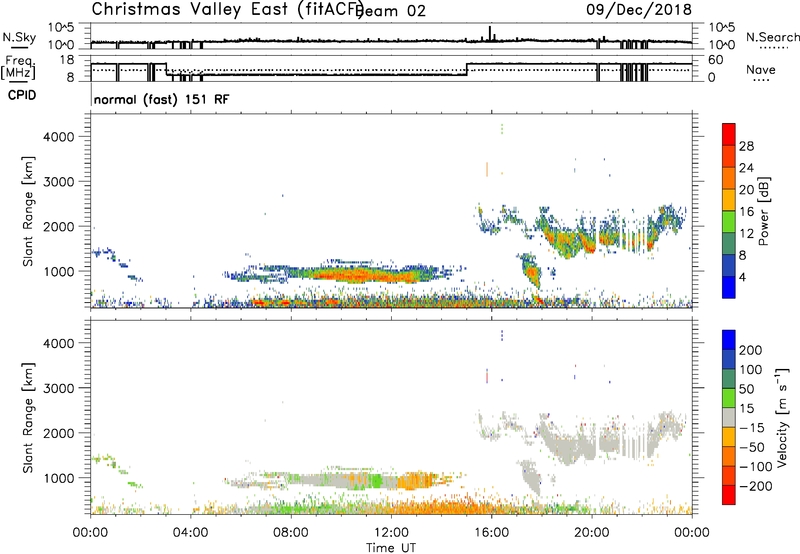The image size is (800, 554).
Task: Click the '3000' tick on the velocity panel
Action: tap(59, 388)
